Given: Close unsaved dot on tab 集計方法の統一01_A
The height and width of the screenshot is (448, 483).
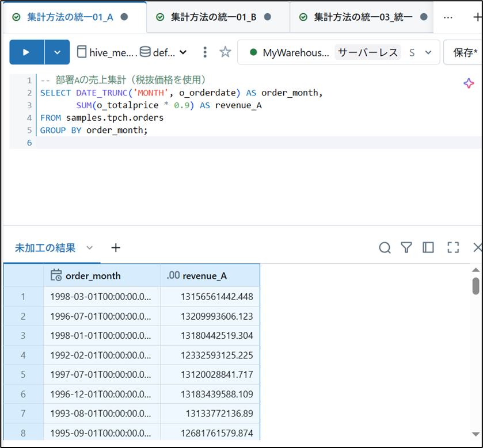Looking at the screenshot, I should pyautogui.click(x=124, y=17).
